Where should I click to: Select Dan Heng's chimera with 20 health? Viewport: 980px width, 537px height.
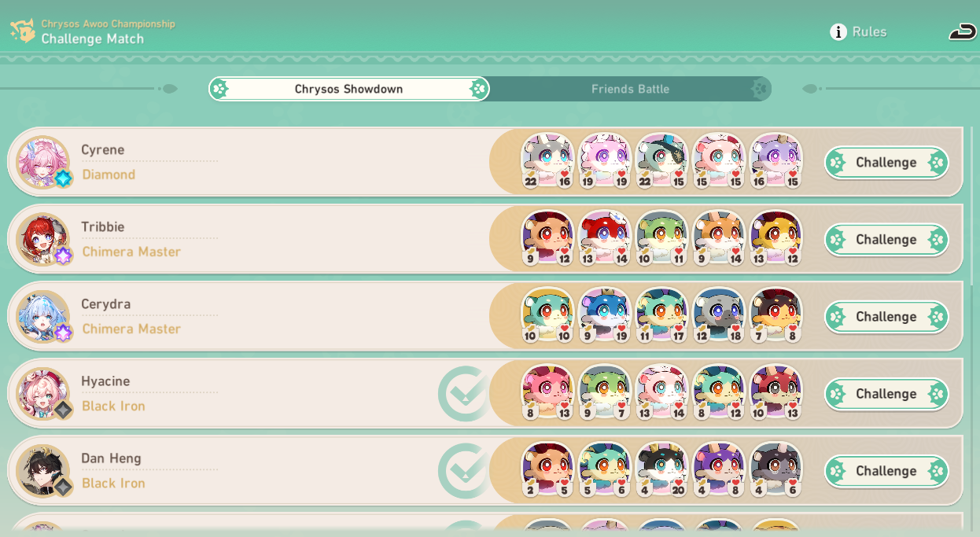point(661,469)
